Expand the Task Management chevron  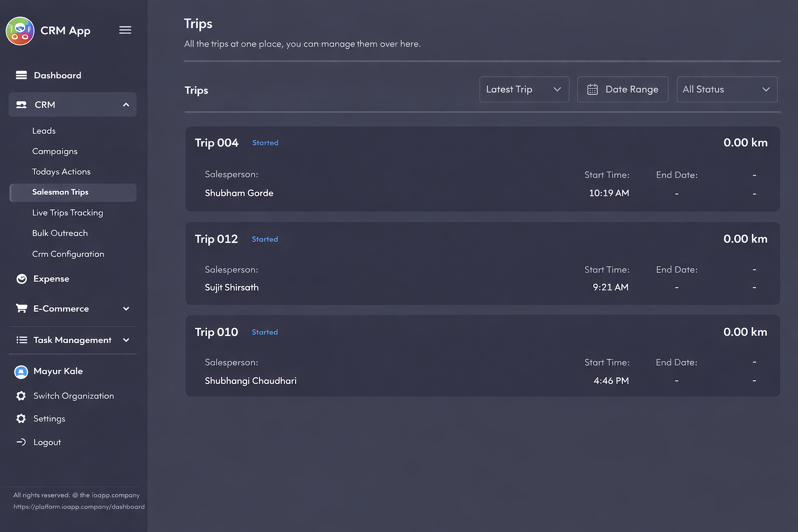coord(126,340)
